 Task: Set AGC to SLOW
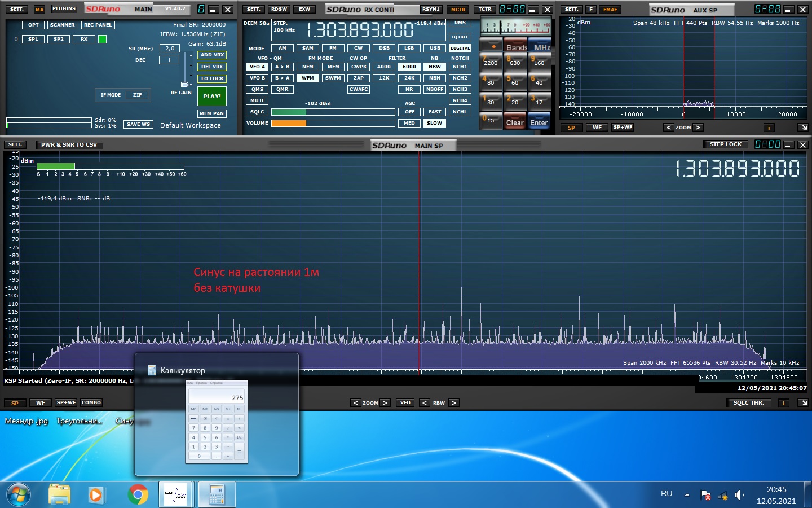point(435,123)
